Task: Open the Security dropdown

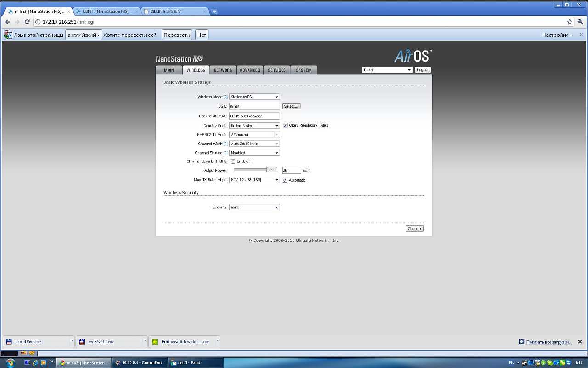Action: coord(254,207)
